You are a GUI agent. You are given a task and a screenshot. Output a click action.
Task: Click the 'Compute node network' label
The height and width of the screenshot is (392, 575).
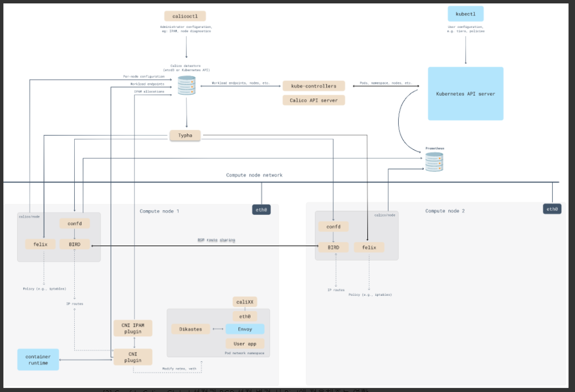(254, 175)
